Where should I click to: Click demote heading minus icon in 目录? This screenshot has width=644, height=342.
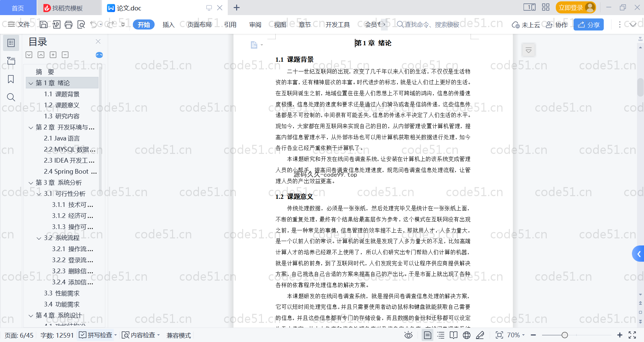tap(65, 55)
